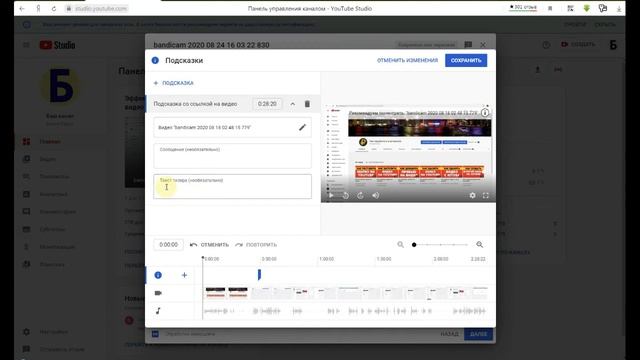Open preview player settings gear

click(472, 196)
